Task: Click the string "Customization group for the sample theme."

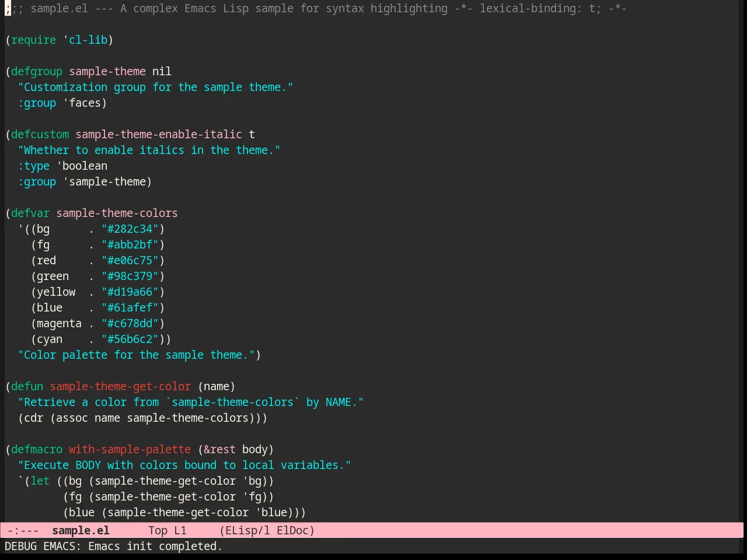Action: click(155, 87)
